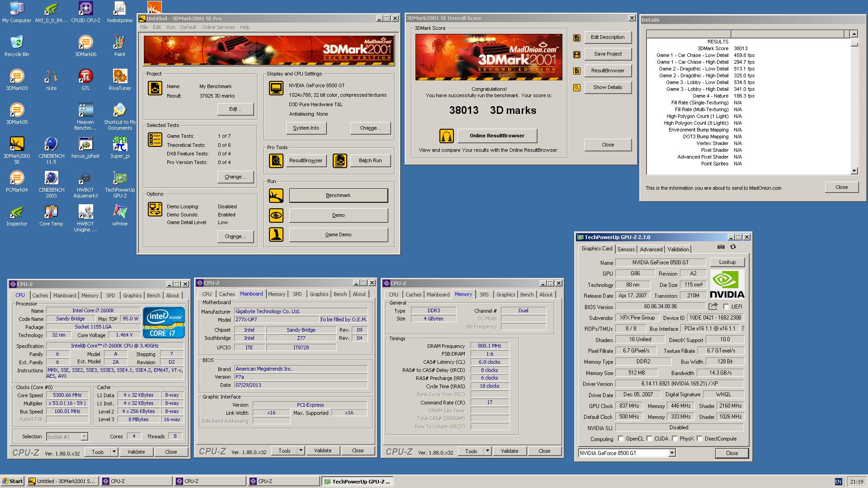Toggle the UEFI checkbox in GPU-Z
The height and width of the screenshot is (488, 868).
coord(726,307)
